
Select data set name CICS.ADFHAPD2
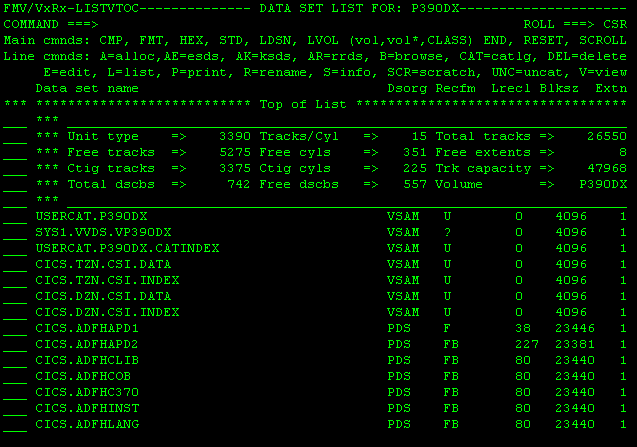(x=87, y=344)
